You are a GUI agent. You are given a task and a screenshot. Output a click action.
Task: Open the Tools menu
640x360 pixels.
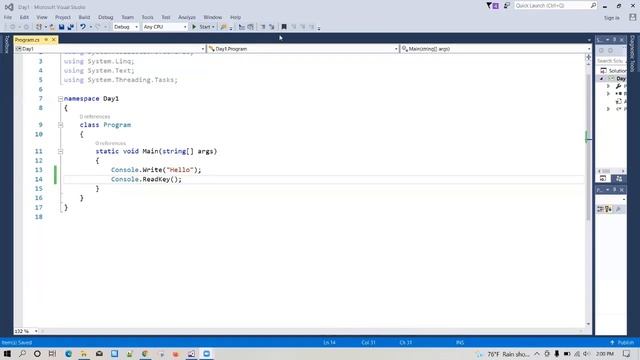pos(147,17)
